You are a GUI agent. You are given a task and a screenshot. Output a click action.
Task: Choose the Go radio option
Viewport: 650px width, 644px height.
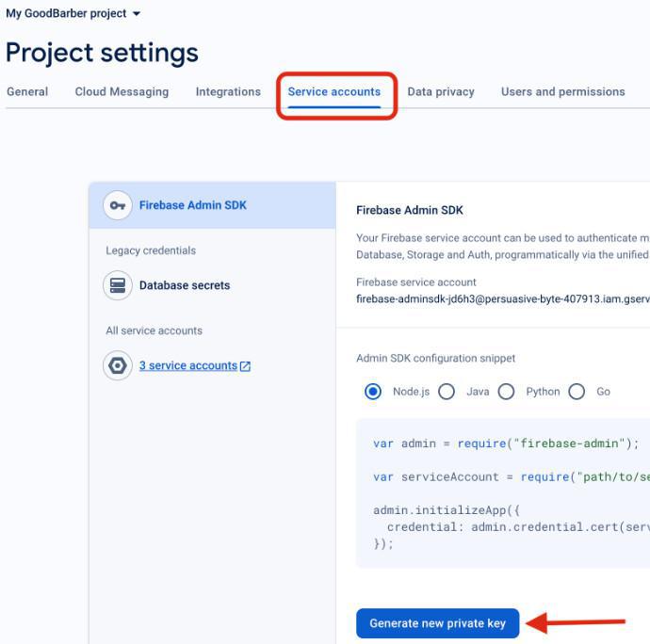point(577,392)
